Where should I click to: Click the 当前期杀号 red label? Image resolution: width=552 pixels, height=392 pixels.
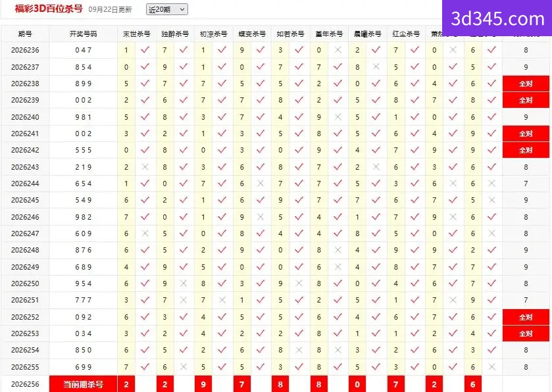click(83, 384)
